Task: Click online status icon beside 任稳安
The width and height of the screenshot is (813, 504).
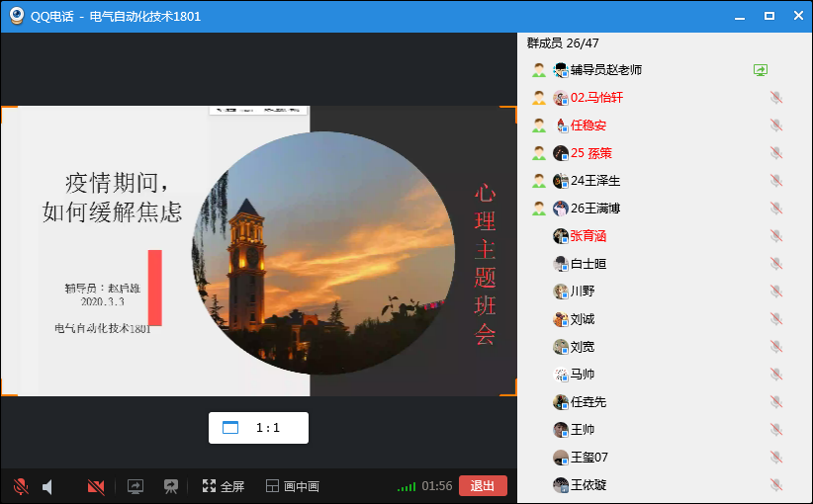Action: (539, 126)
